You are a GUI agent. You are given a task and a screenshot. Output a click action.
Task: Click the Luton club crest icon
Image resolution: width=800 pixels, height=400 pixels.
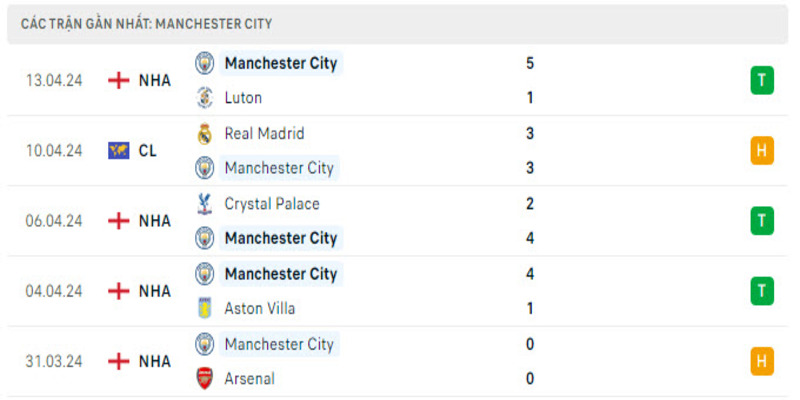click(205, 98)
